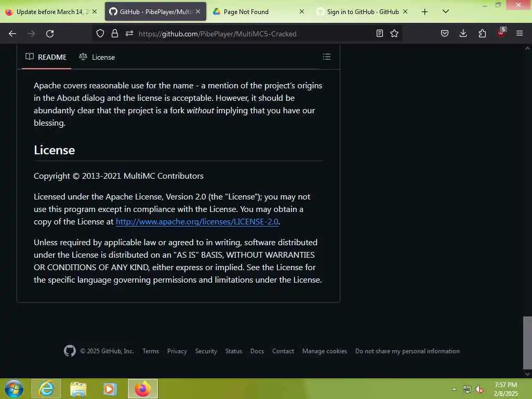Viewport: 532px width, 399px height.
Task: Open File Explorer from taskbar
Action: [78, 389]
